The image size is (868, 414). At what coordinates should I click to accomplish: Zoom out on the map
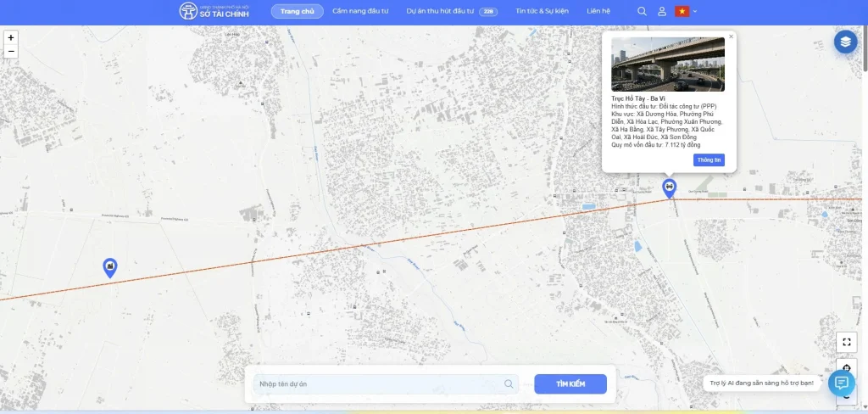click(x=10, y=52)
